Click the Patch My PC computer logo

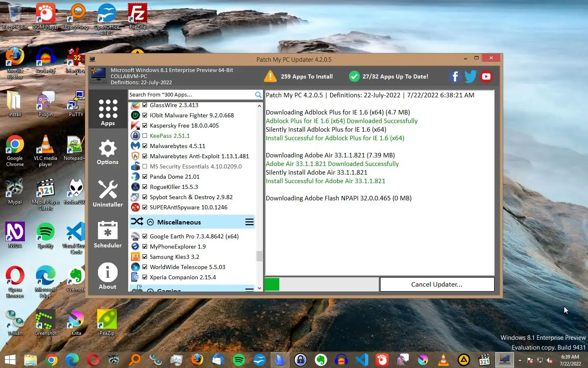click(x=99, y=76)
